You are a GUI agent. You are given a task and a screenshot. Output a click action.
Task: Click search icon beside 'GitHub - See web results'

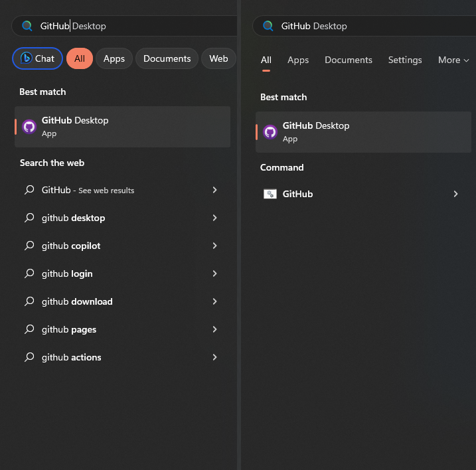point(29,190)
